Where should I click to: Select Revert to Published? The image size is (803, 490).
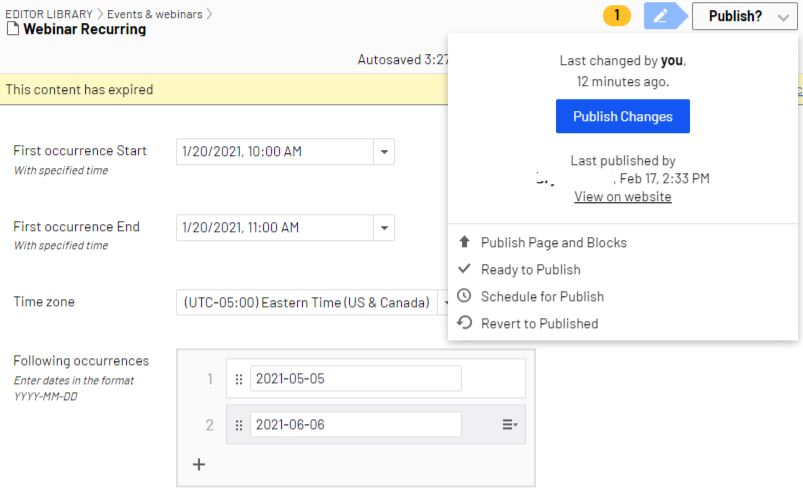coord(539,324)
